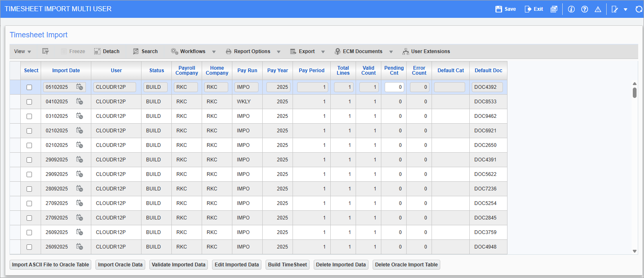Click the warning triangle icon

tap(598, 9)
